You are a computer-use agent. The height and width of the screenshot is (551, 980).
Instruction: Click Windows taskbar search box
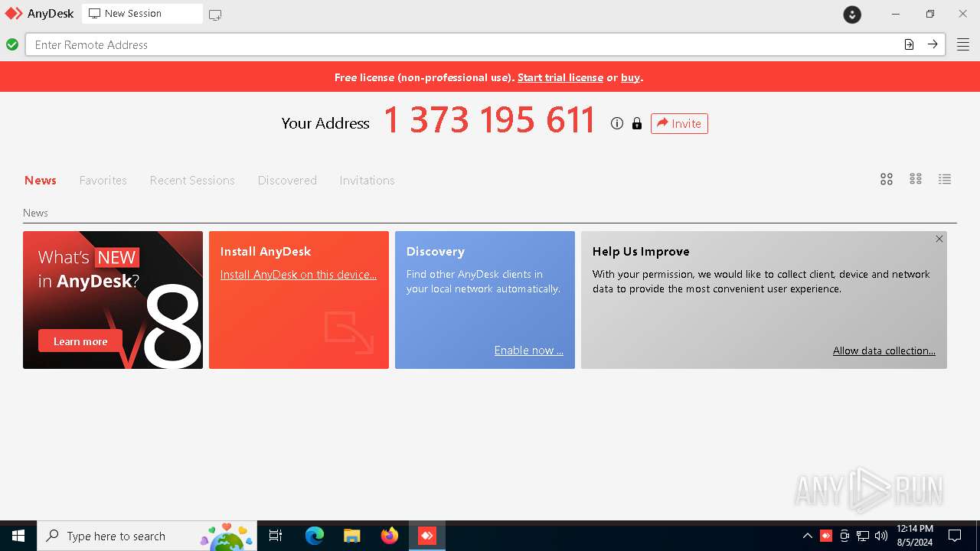coord(147,536)
